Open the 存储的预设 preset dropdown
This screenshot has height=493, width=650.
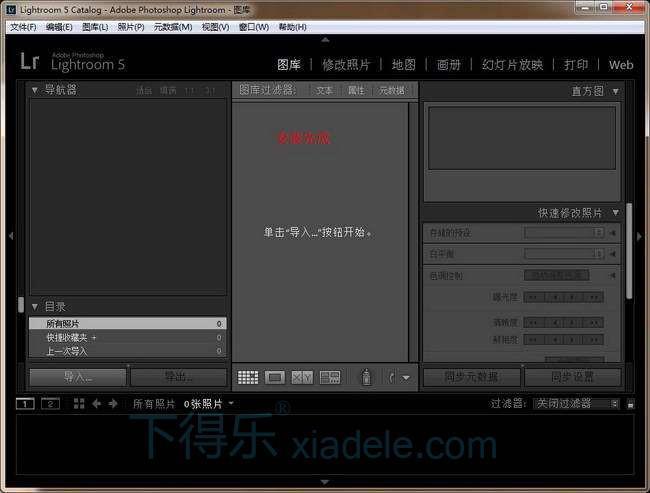point(564,233)
